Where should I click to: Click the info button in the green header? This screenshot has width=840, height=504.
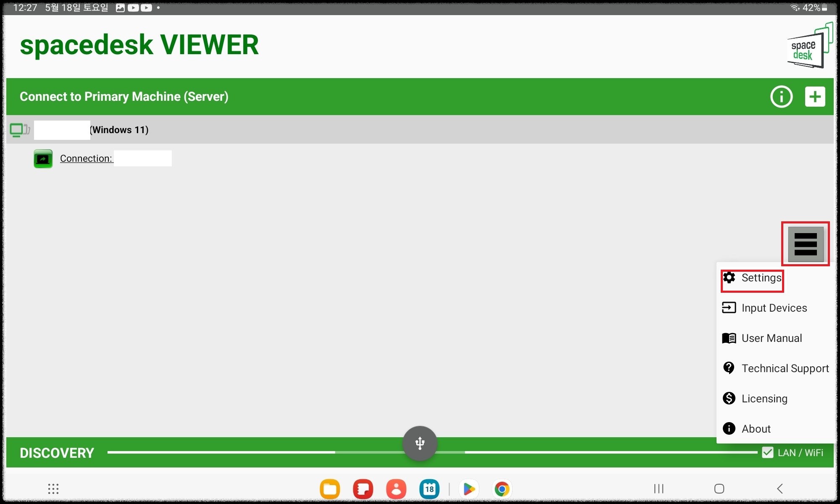[x=781, y=96]
